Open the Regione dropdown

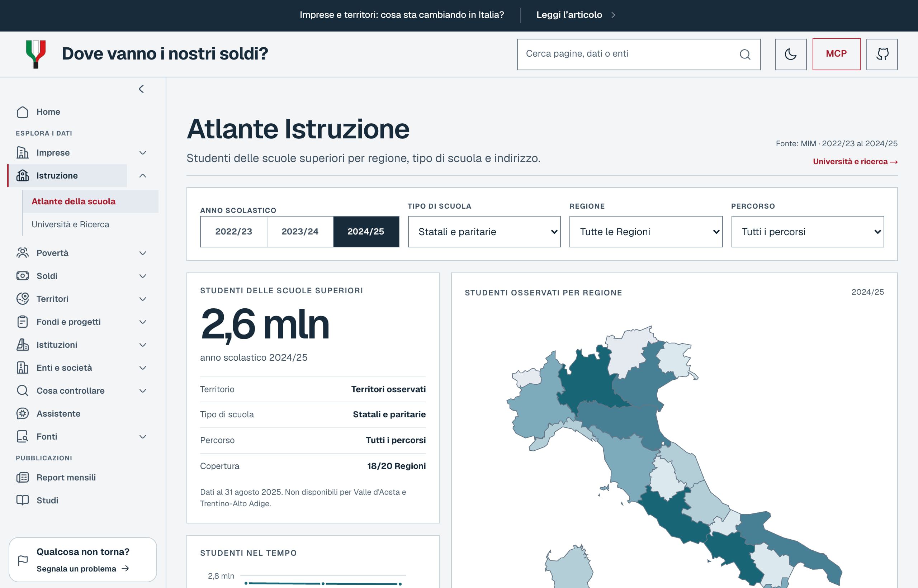[x=646, y=232]
